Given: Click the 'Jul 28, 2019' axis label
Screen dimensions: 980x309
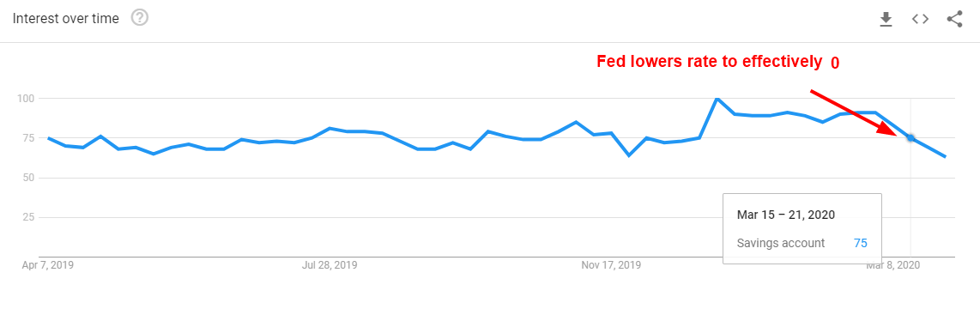Looking at the screenshot, I should click(x=330, y=265).
